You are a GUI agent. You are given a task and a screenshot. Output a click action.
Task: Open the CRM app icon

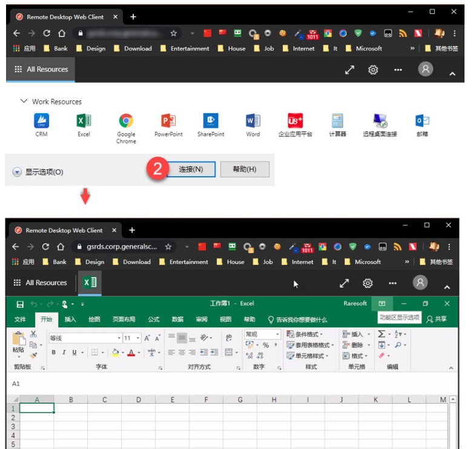[x=41, y=121]
